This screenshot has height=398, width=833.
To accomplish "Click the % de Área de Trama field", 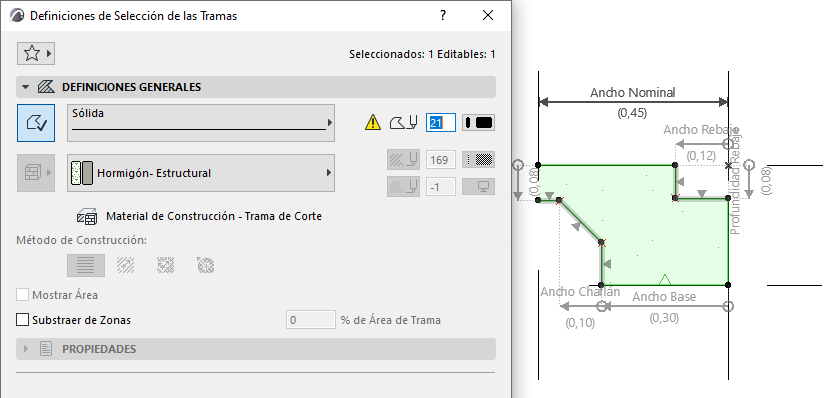I will point(311,320).
